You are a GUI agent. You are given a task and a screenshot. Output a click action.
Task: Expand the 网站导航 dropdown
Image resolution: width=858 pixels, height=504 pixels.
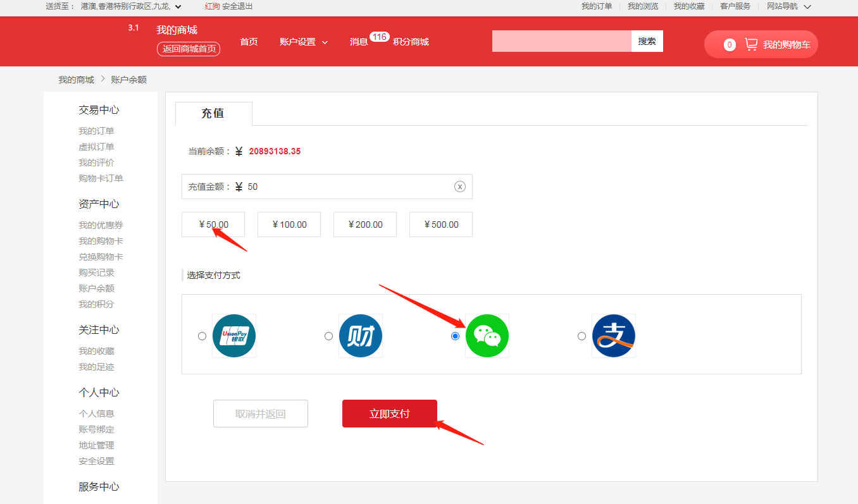(x=788, y=6)
